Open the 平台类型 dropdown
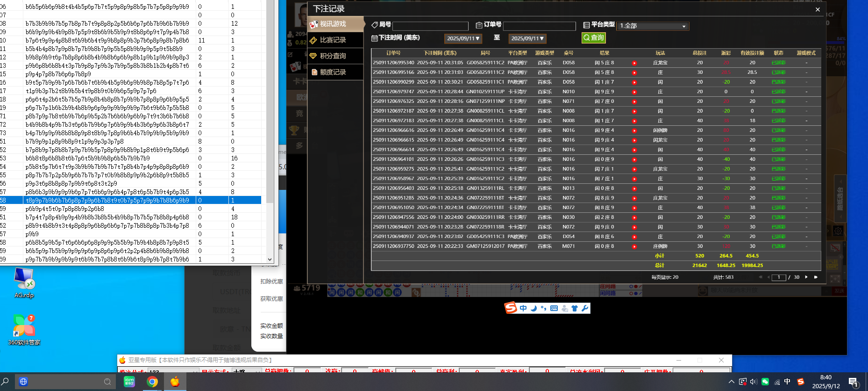The width and height of the screenshot is (868, 391). tap(653, 26)
